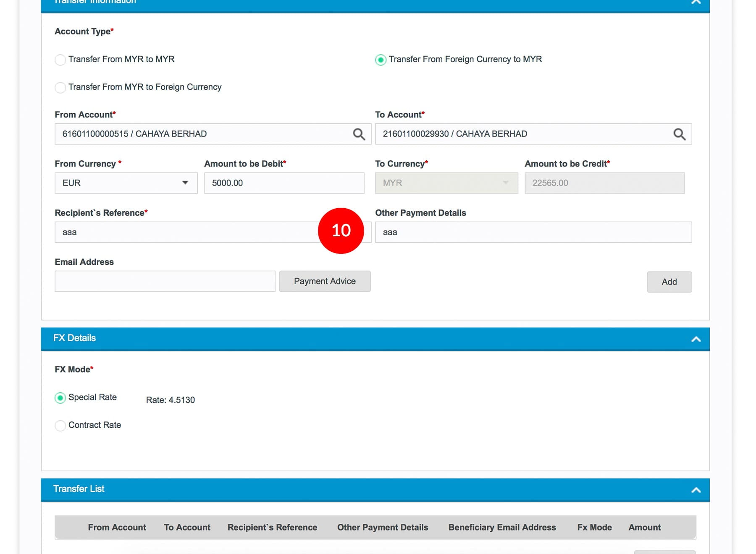Select Transfer From Foreign Currency to MYR

[381, 60]
